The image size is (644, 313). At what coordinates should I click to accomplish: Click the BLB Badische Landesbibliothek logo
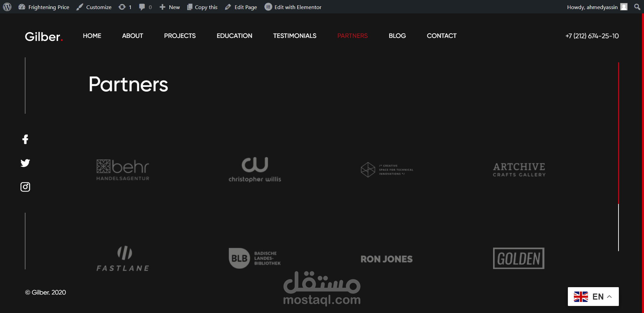(255, 258)
